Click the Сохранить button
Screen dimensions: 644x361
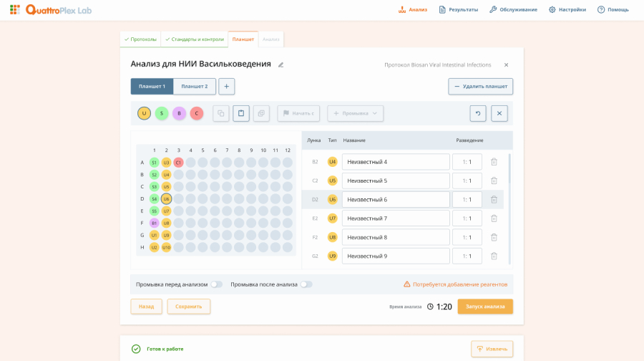[189, 307]
